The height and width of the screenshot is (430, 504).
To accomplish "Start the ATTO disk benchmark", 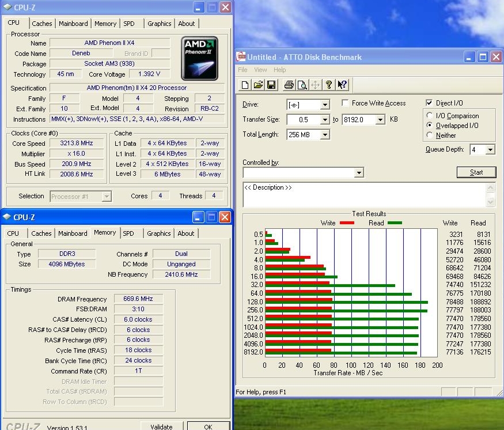I will [x=476, y=172].
